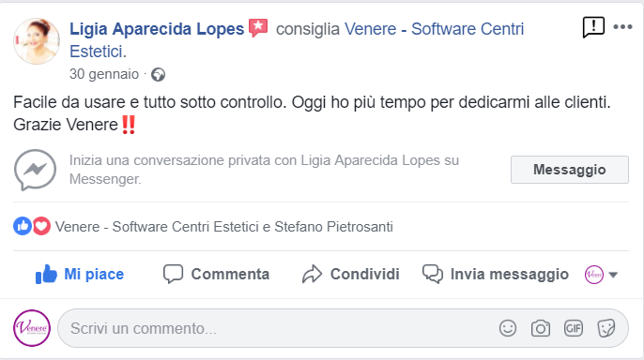Viewport: 644px width, 360px height.
Task: Open the three-dots post options menu
Action: tap(622, 27)
